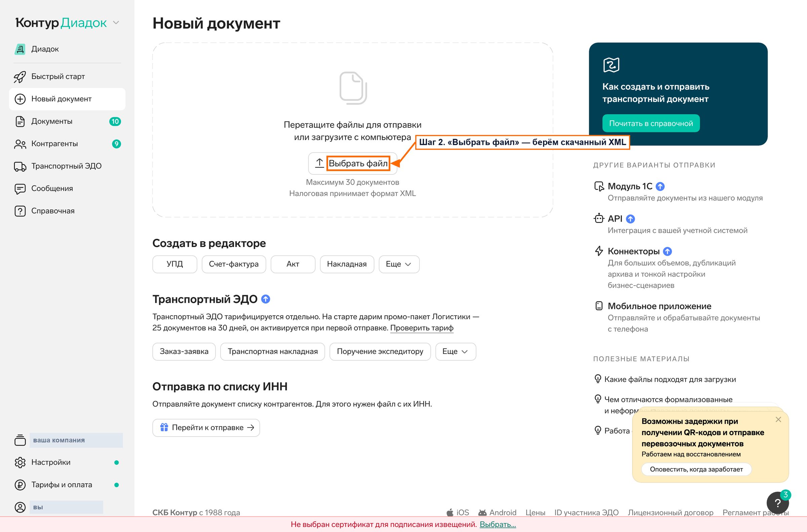The height and width of the screenshot is (532, 807).
Task: Create a Транспортная накладная
Action: click(x=272, y=352)
